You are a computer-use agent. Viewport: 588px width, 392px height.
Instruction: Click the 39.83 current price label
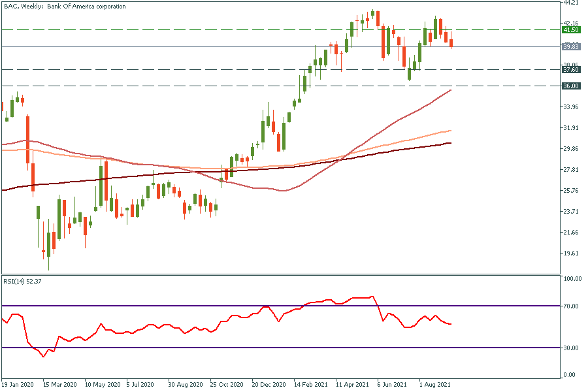click(x=572, y=47)
